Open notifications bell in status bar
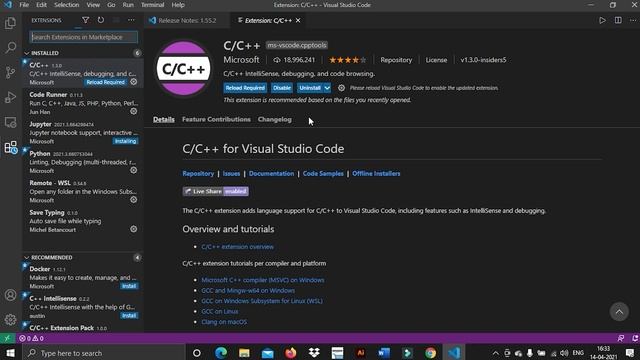 coord(635,338)
